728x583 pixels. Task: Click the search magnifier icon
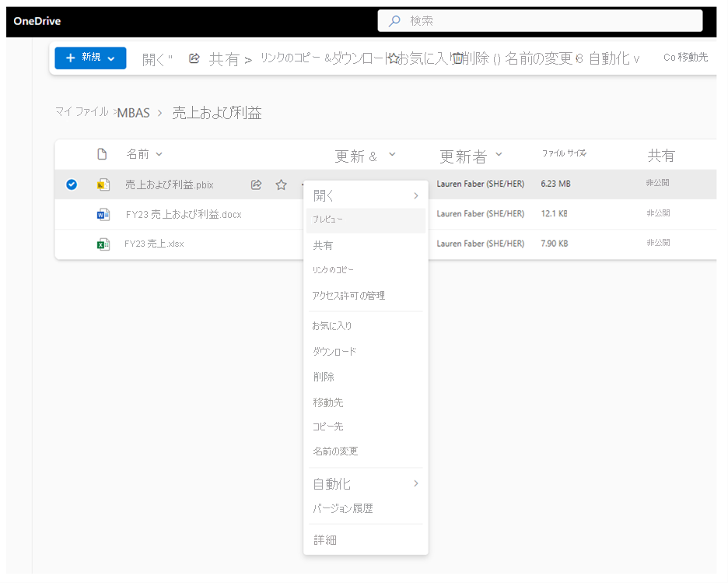394,21
